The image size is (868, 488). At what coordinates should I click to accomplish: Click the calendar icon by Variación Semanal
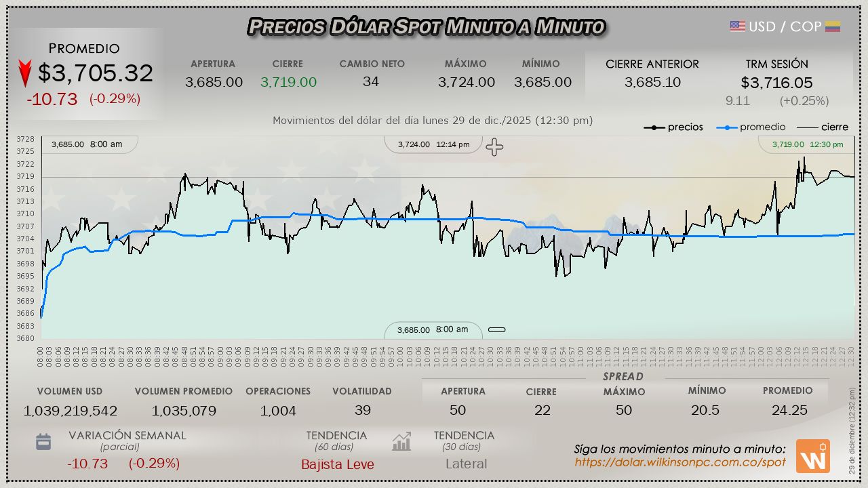pos(43,442)
